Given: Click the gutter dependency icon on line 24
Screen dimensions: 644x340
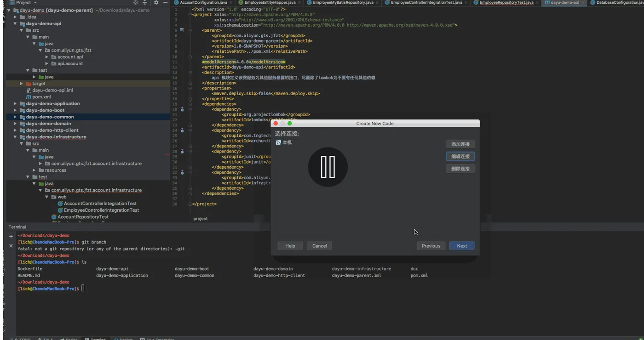Looking at the screenshot, I should click(x=182, y=130).
